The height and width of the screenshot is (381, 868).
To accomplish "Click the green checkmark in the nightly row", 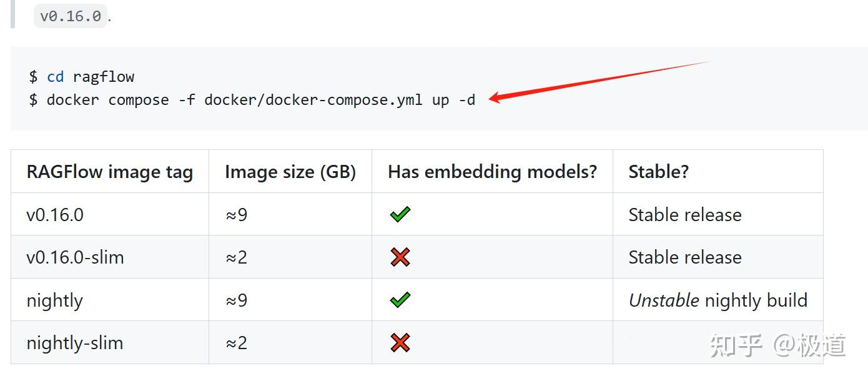I will click(400, 300).
